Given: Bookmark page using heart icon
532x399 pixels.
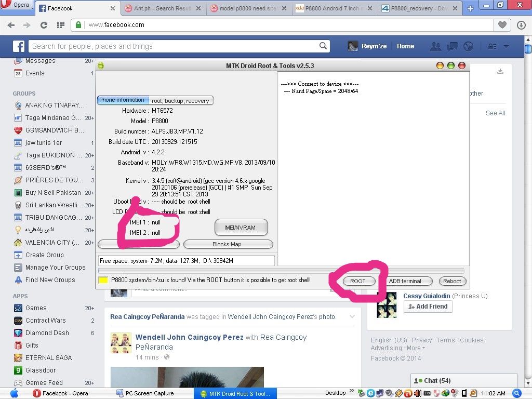Looking at the screenshot, I should click(502, 25).
